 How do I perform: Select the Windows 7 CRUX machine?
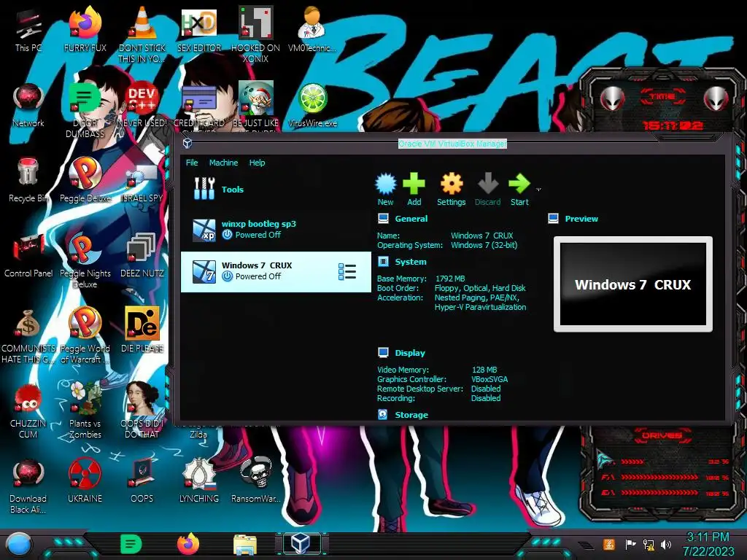coord(276,271)
